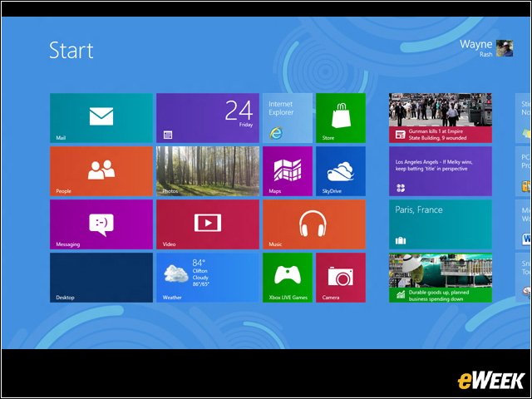The width and height of the screenshot is (532, 399).
Task: Open finance tile about durable goods
Action: coord(440,277)
